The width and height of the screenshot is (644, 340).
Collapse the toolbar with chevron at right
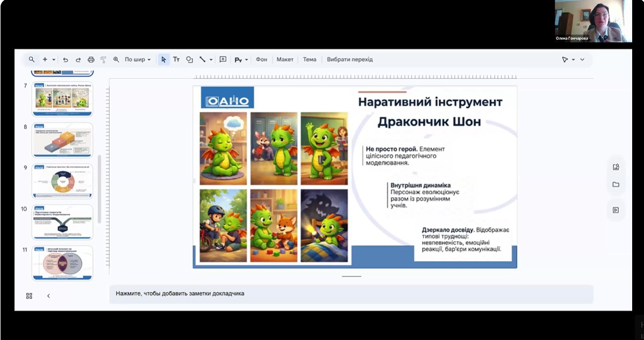tap(582, 60)
